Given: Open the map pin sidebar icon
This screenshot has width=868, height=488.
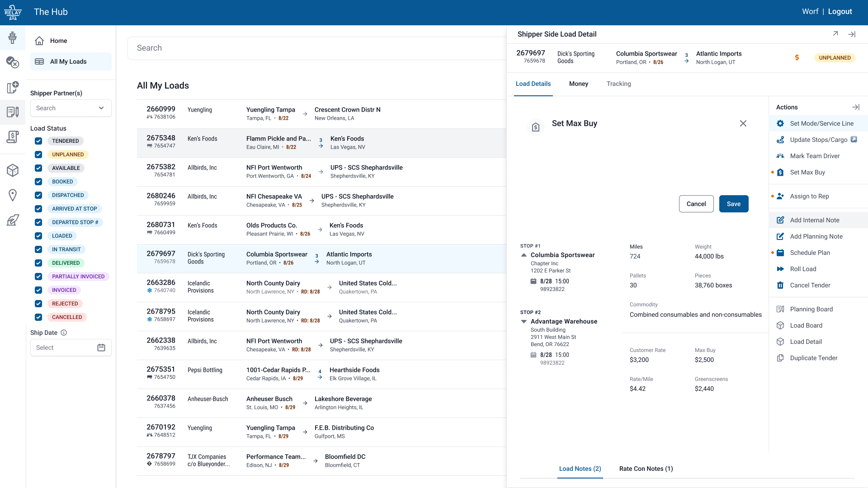Looking at the screenshot, I should pyautogui.click(x=13, y=195).
